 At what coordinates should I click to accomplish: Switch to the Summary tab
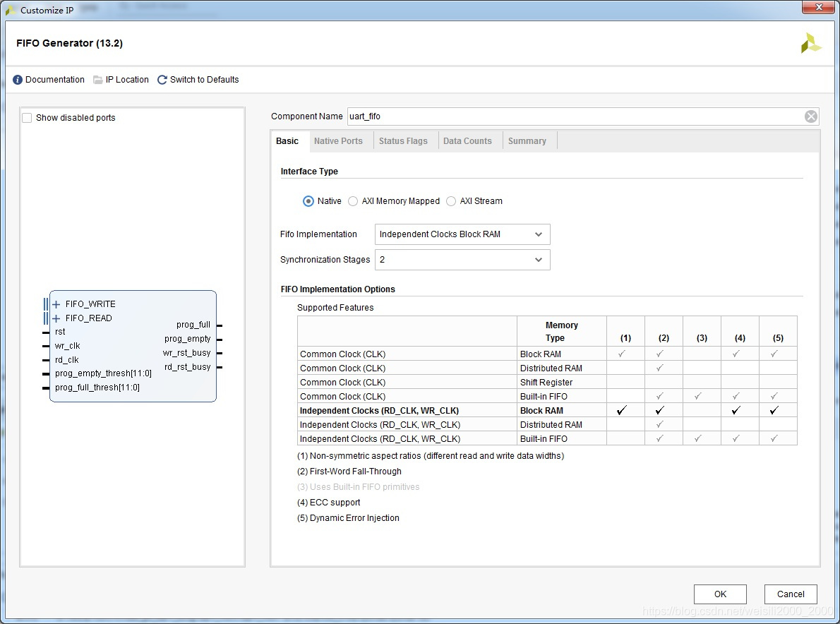[527, 141]
